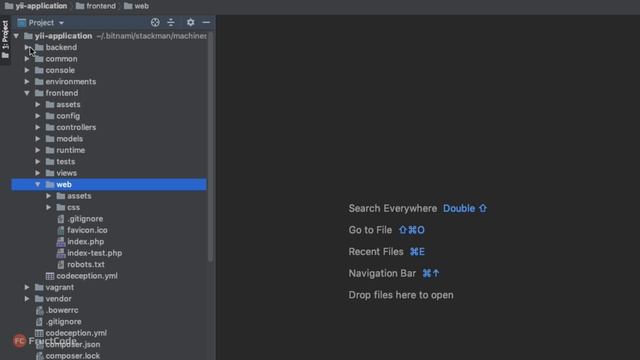Click the .bowerrc file icon

tap(39, 310)
